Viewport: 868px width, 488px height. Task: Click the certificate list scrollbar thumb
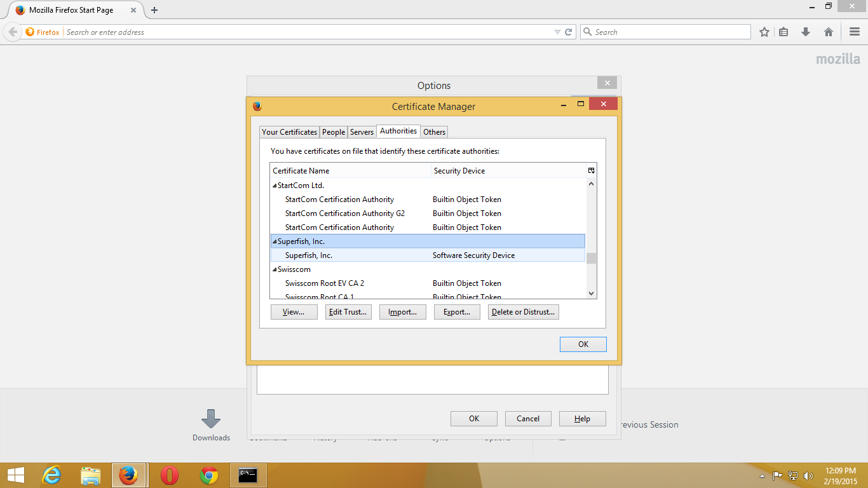coord(592,258)
